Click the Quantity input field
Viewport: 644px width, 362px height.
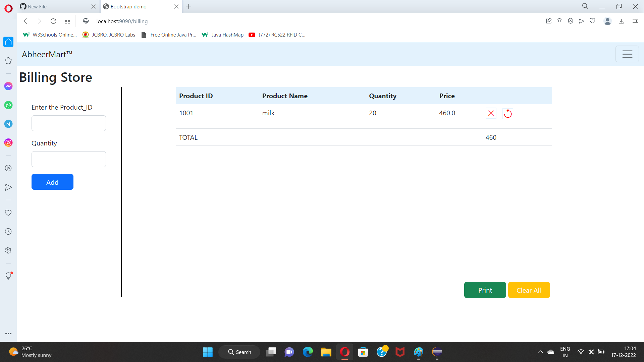click(x=68, y=159)
